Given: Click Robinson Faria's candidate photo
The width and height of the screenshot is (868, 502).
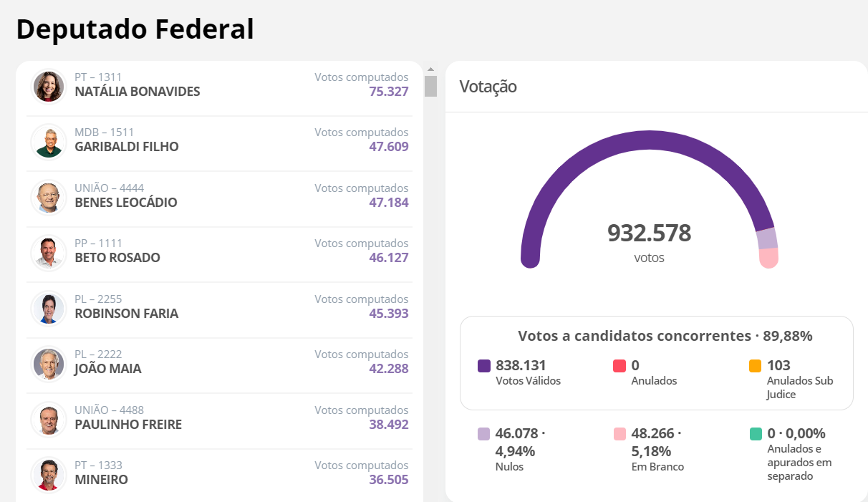Looking at the screenshot, I should pos(49,308).
